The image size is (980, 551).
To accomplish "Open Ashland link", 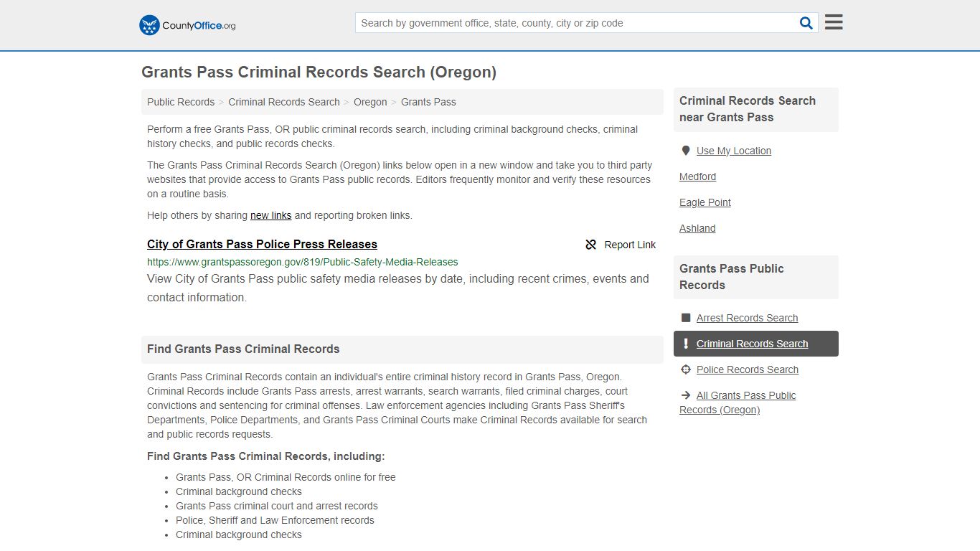I will pyautogui.click(x=697, y=228).
